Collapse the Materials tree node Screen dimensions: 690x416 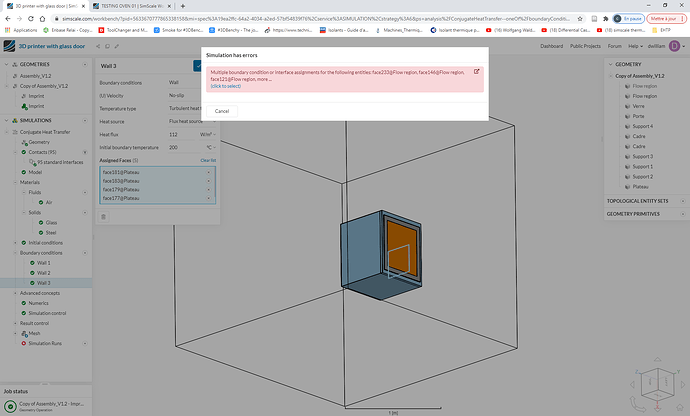[x=15, y=182]
